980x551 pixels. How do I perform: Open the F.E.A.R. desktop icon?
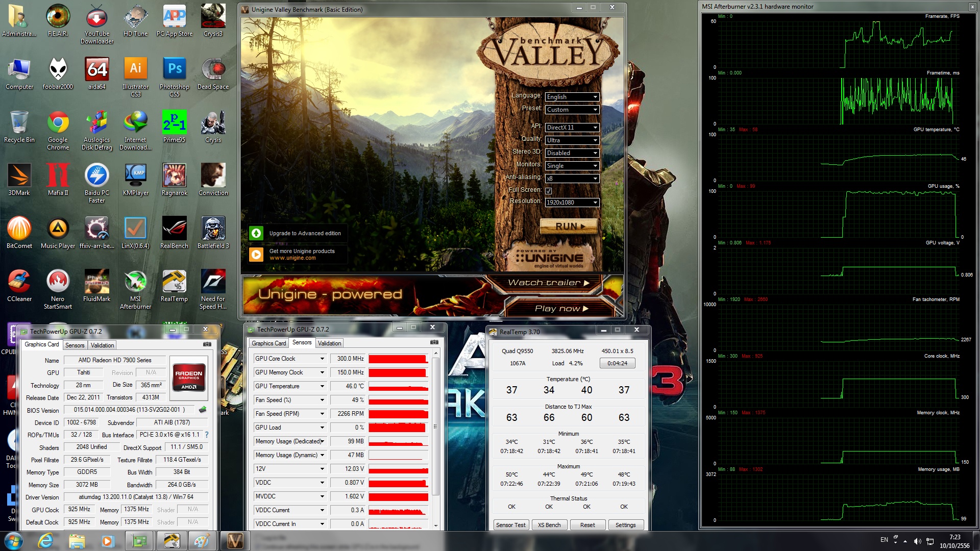tap(58, 20)
